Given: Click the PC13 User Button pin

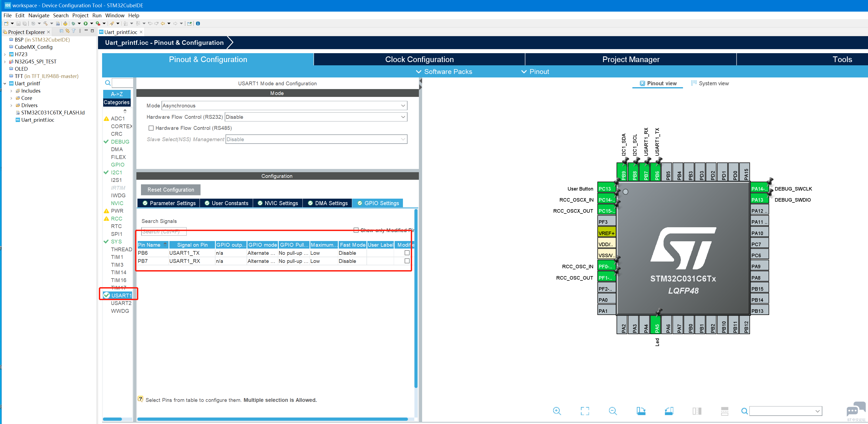Looking at the screenshot, I should tap(606, 189).
